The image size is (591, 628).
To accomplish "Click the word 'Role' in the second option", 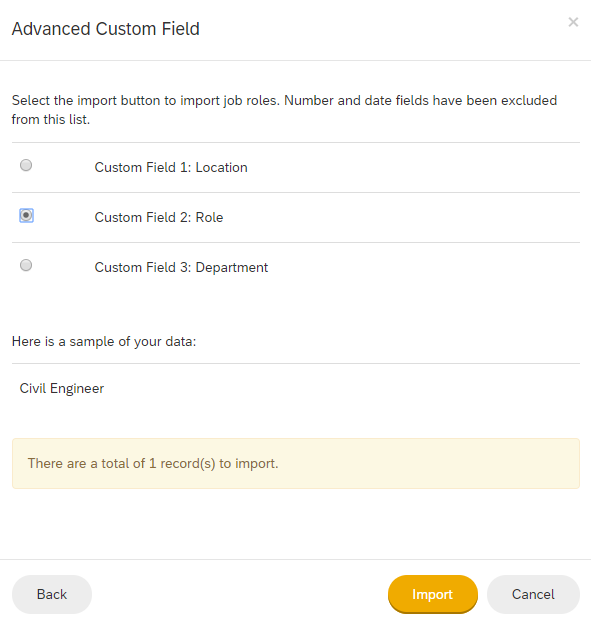I will pos(209,217).
